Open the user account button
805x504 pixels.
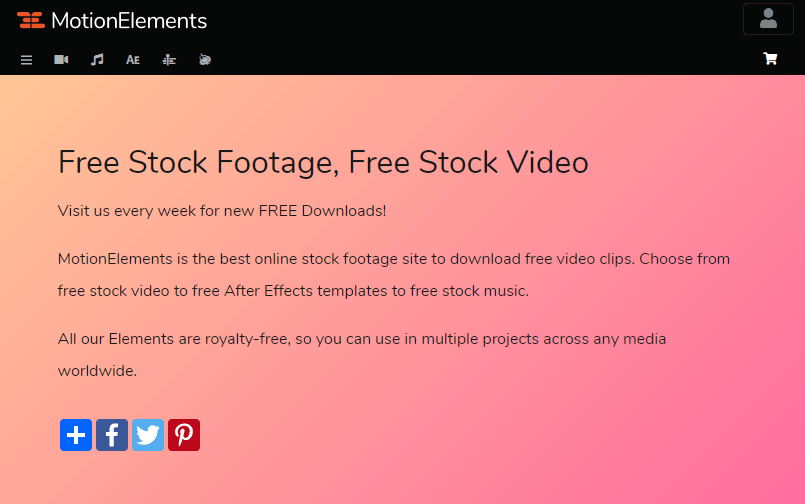tap(768, 19)
